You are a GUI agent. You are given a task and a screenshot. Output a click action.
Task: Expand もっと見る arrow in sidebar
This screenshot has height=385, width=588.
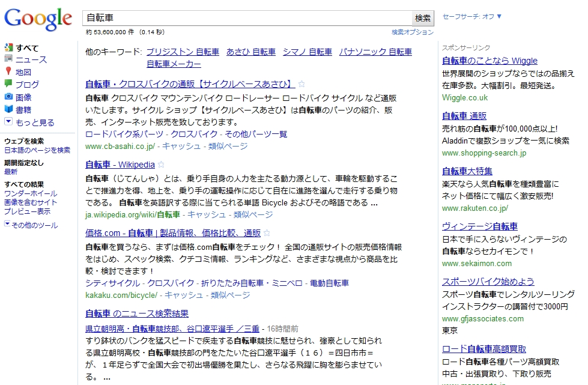(x=8, y=121)
